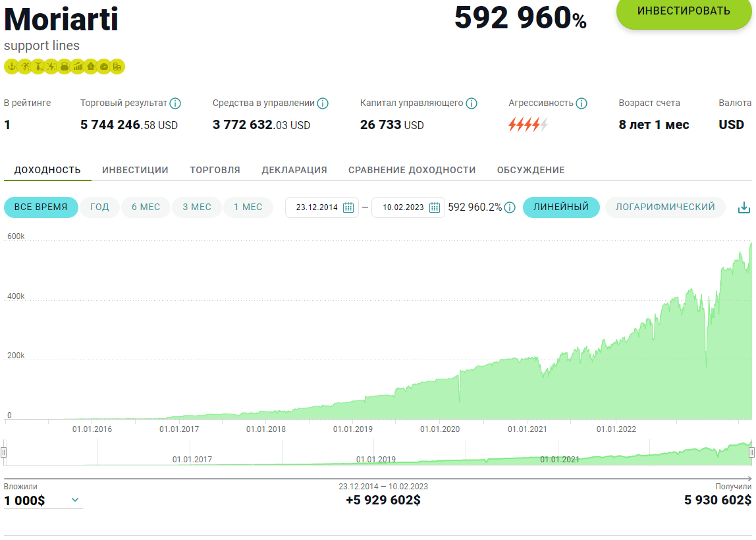Click info icon beside Агрессивность
This screenshot has width=756, height=540.
tap(581, 103)
